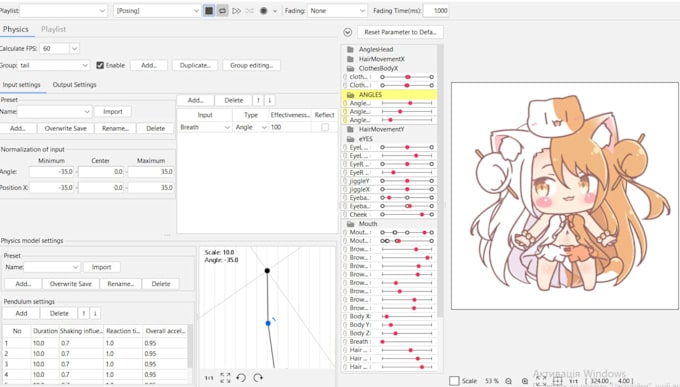Open the record options arrow
Screen dimensions: 680x387
(x=275, y=11)
